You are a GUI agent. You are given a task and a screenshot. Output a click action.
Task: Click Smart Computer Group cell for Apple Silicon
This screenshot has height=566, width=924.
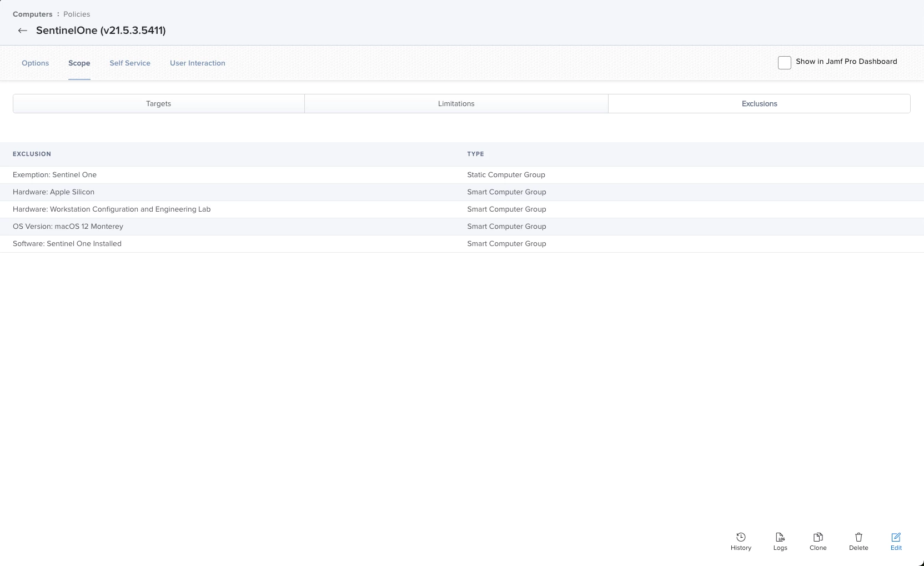point(506,192)
